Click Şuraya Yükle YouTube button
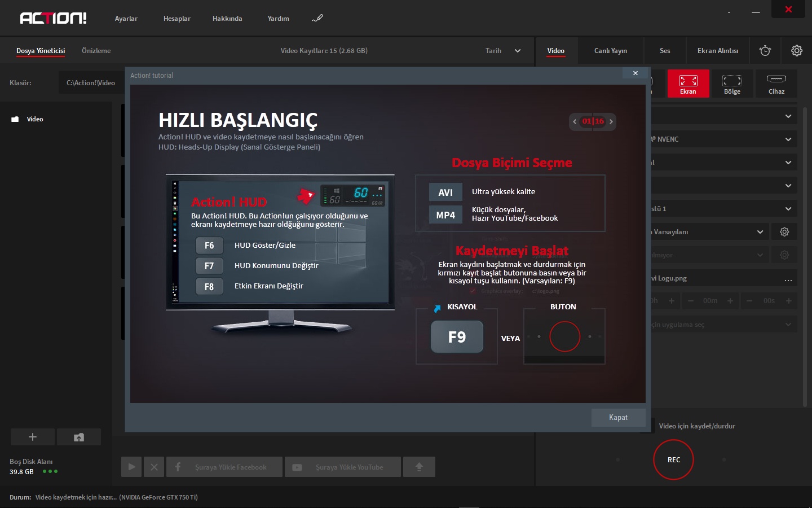This screenshot has height=508, width=812. point(343,467)
